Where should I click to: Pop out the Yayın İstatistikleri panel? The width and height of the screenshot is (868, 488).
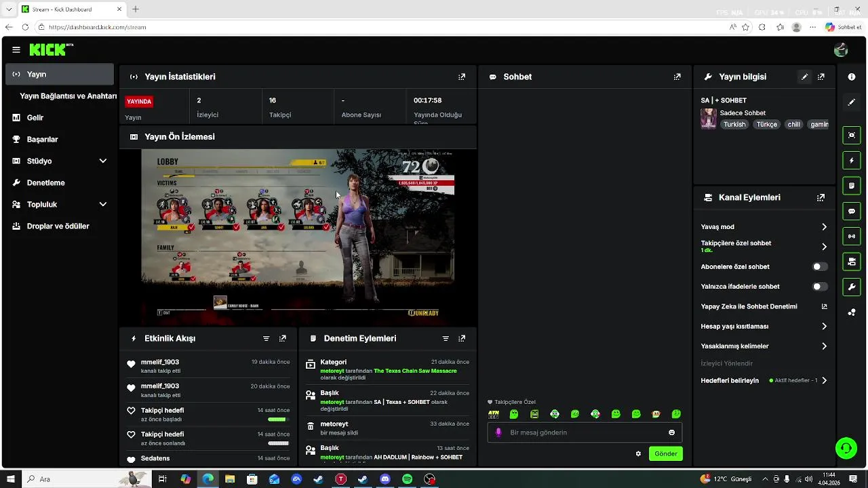462,77
